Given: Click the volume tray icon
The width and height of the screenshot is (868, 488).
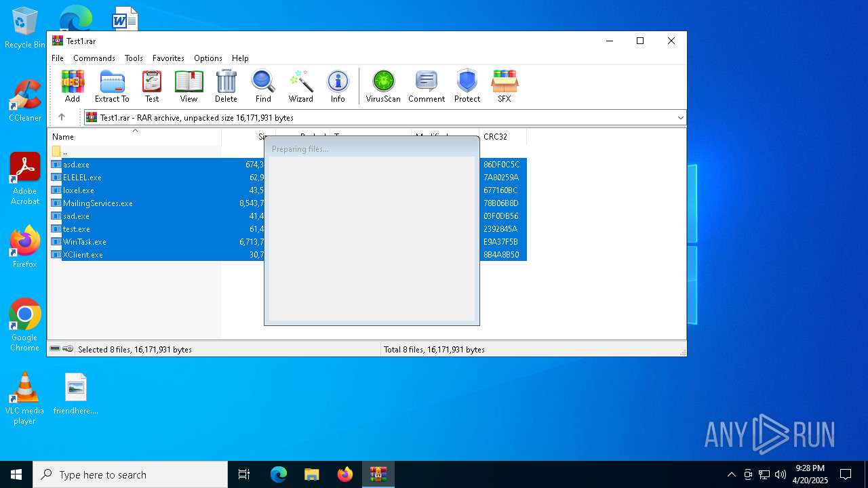Looking at the screenshot, I should tap(781, 474).
